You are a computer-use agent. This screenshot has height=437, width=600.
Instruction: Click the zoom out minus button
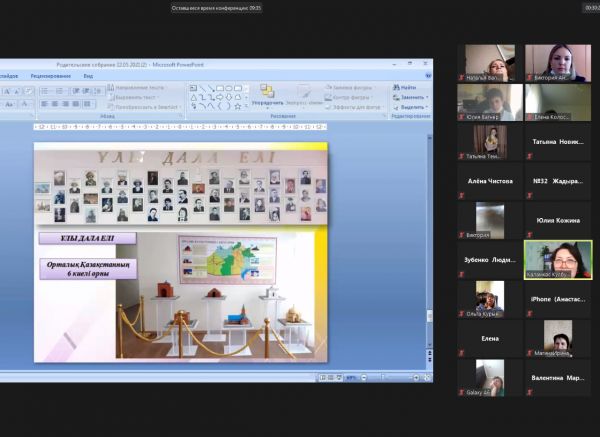364,377
